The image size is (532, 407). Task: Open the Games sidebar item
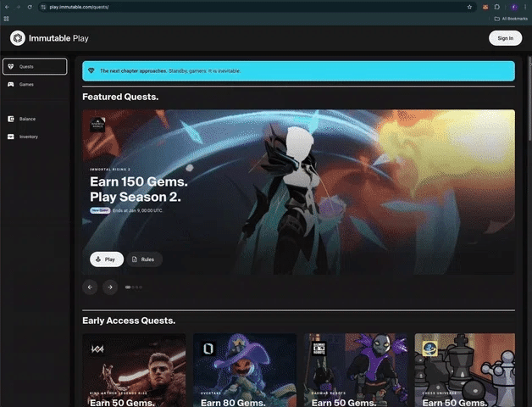pos(35,84)
